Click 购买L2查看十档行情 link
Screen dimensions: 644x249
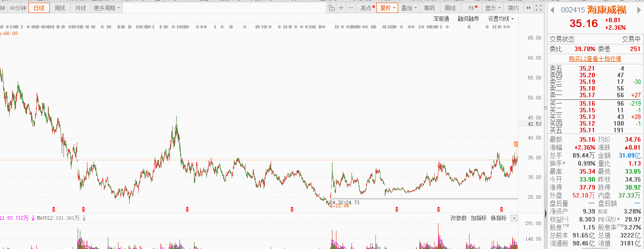pos(595,59)
